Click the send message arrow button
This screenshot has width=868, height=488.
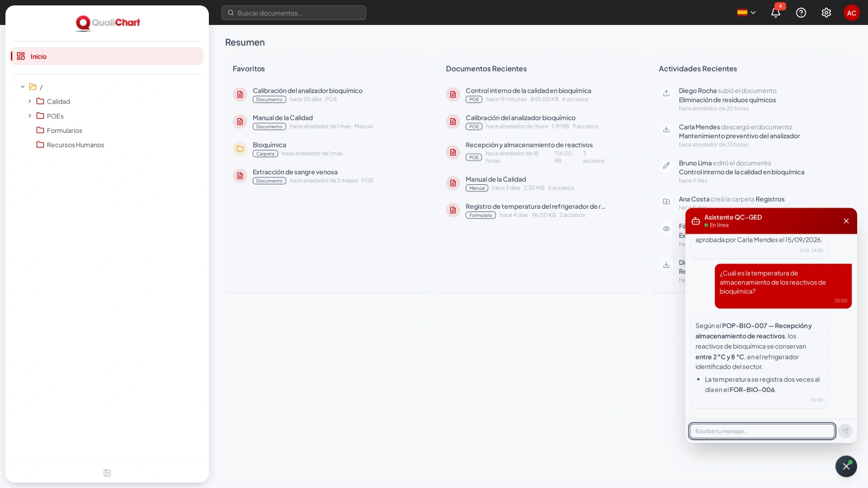point(845,431)
